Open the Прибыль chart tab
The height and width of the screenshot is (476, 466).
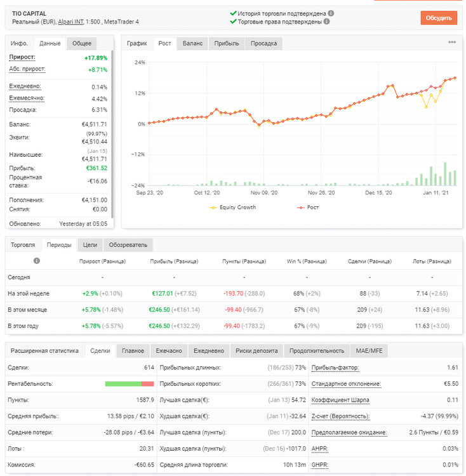pos(227,43)
